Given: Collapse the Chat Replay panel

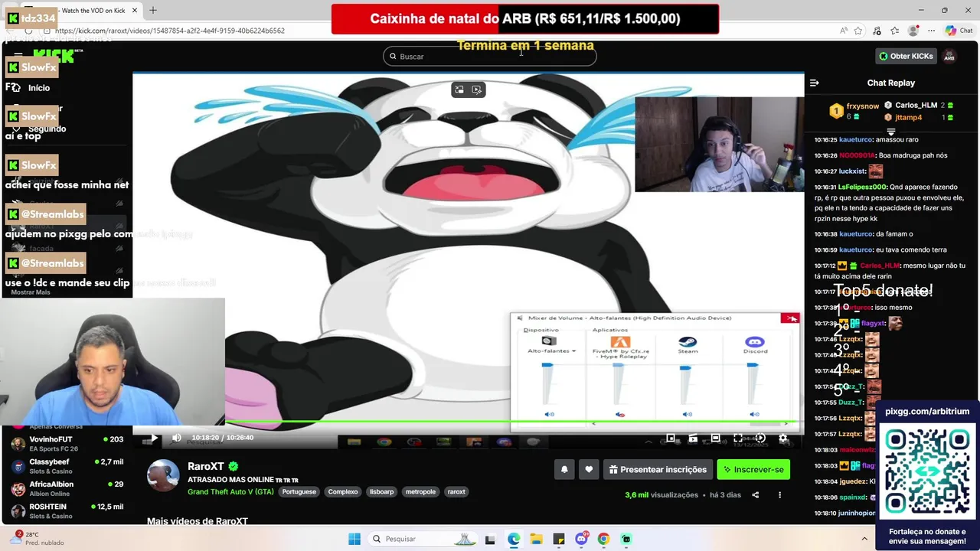Looking at the screenshot, I should coord(815,83).
